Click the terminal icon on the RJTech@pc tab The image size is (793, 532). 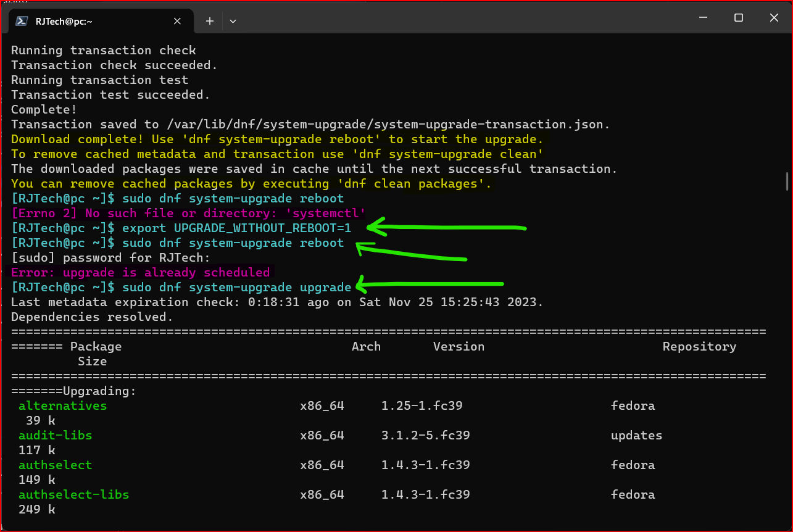click(22, 20)
